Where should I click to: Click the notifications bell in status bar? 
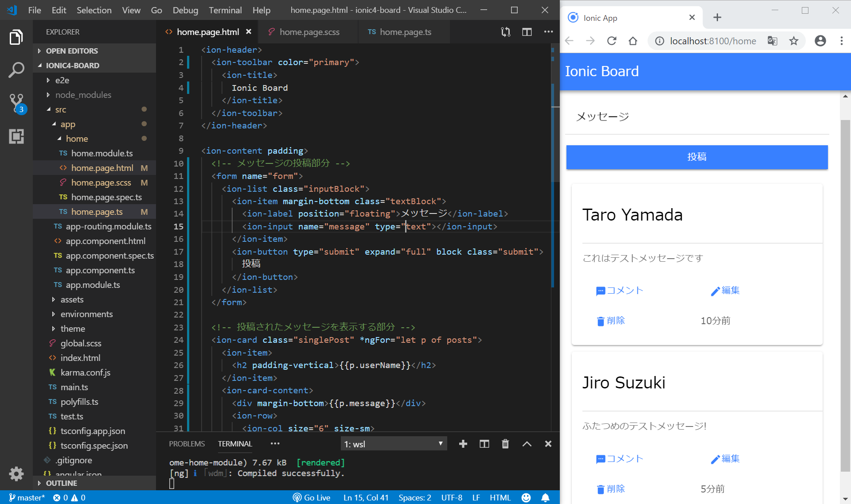coord(545,497)
